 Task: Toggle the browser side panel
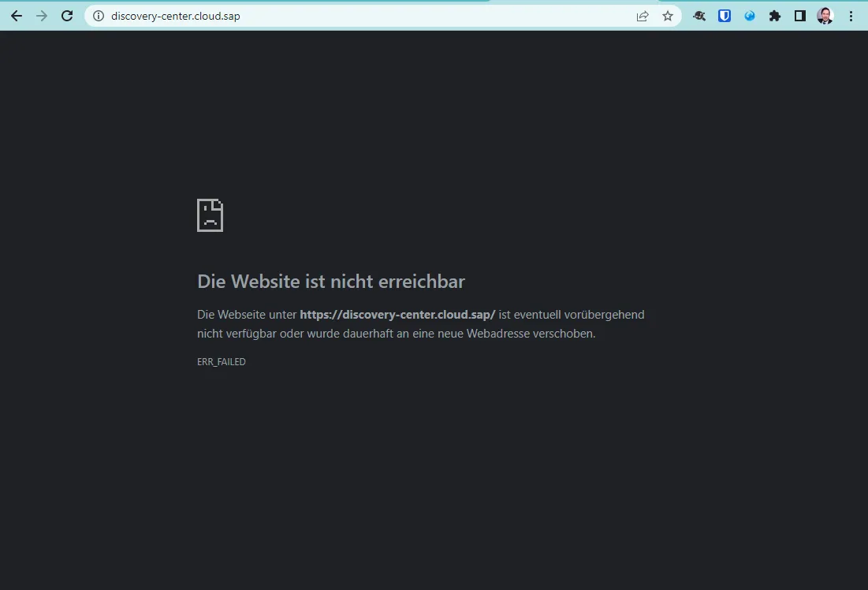800,16
